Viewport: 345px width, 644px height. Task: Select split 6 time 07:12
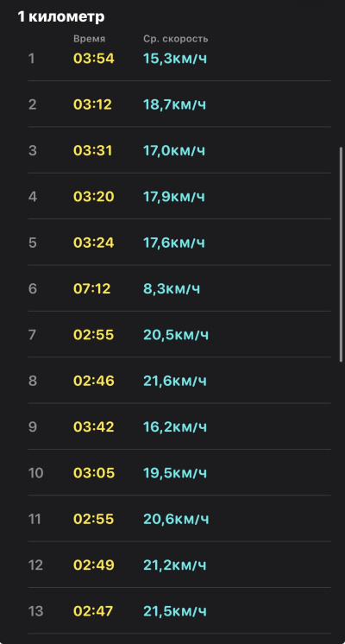[x=92, y=288]
